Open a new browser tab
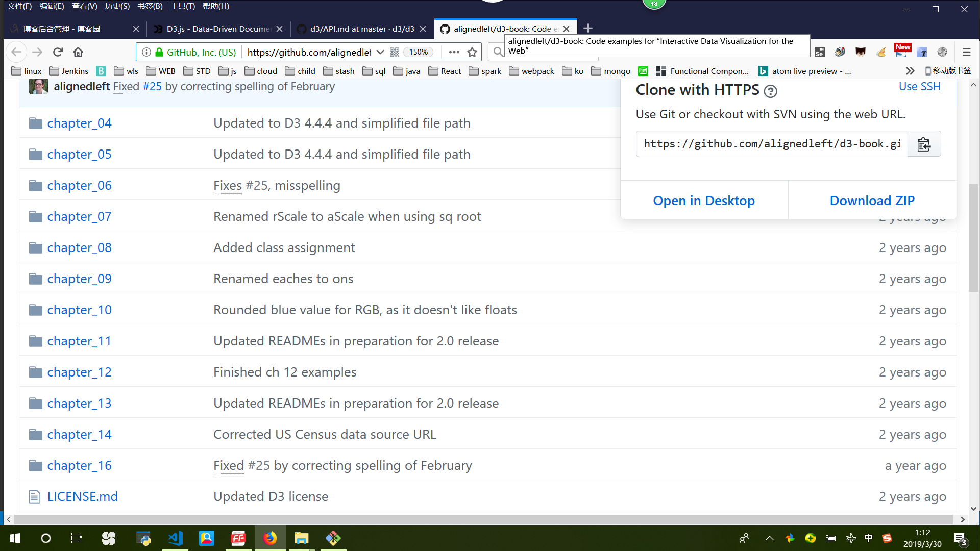 [x=587, y=28]
